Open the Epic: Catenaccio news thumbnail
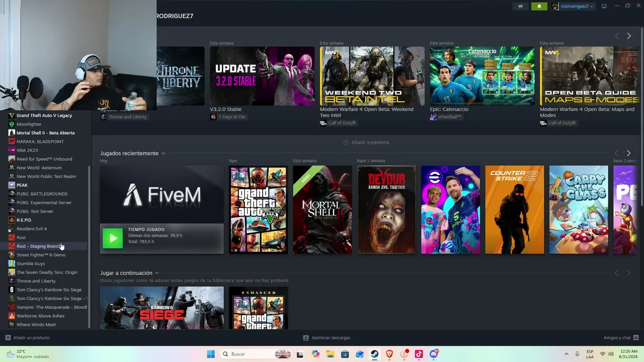 tap(482, 76)
